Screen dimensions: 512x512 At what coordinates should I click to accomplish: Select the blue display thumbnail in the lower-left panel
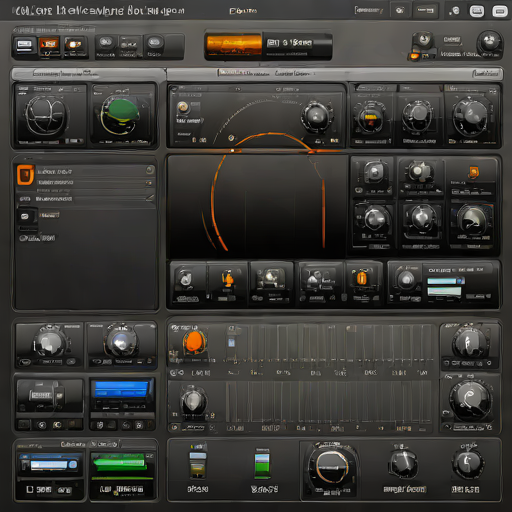tap(122, 389)
